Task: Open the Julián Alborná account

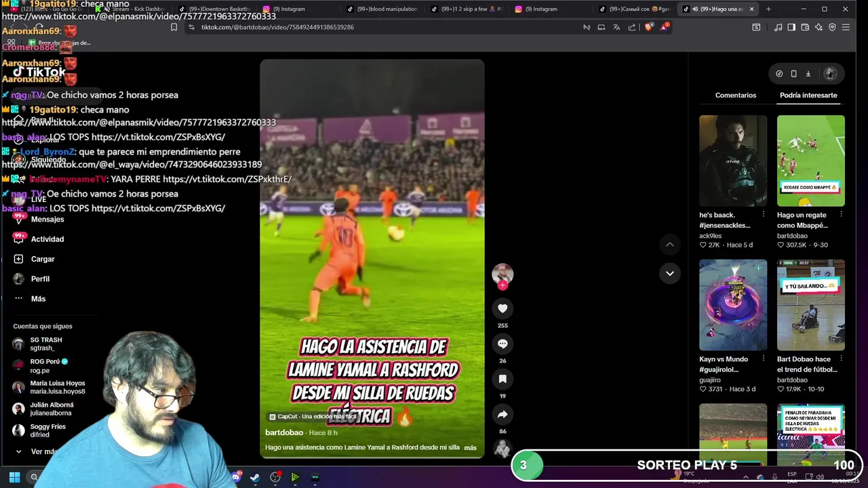Action: click(x=43, y=409)
